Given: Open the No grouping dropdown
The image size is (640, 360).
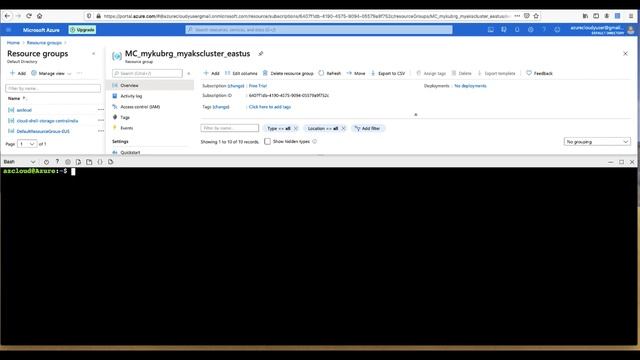Looking at the screenshot, I should pyautogui.click(x=597, y=142).
